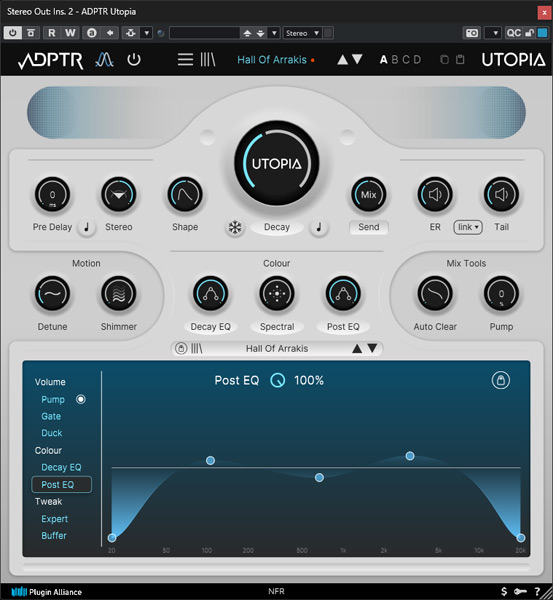Viewport: 553px width, 600px height.
Task: Click the Post EQ panel lock icon
Action: (x=501, y=380)
